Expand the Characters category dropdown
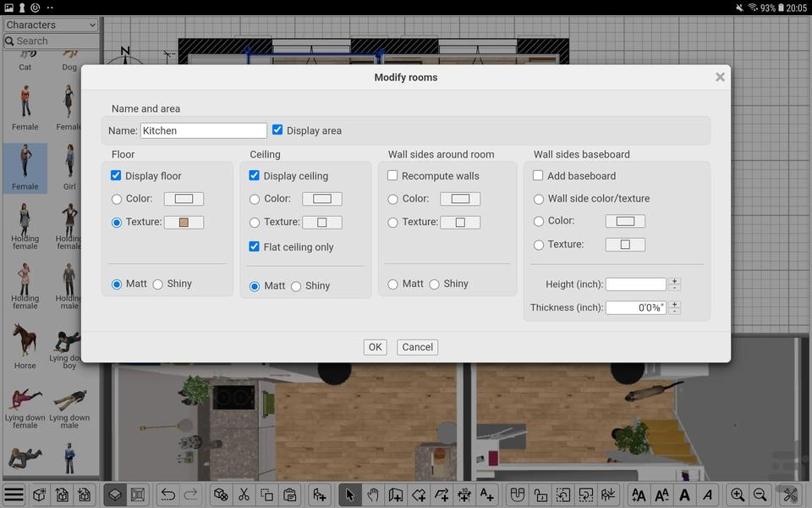812x508 pixels. point(51,25)
